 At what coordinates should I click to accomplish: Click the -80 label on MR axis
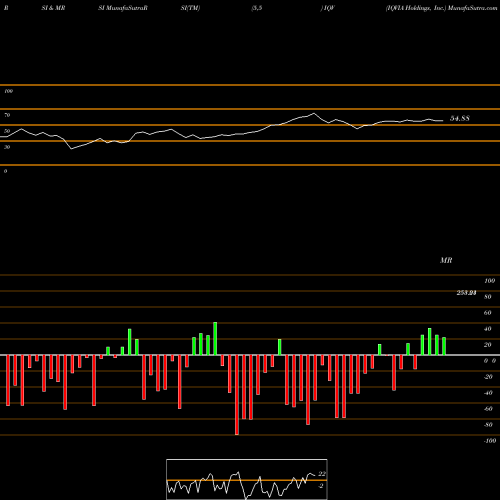pyautogui.click(x=488, y=425)
